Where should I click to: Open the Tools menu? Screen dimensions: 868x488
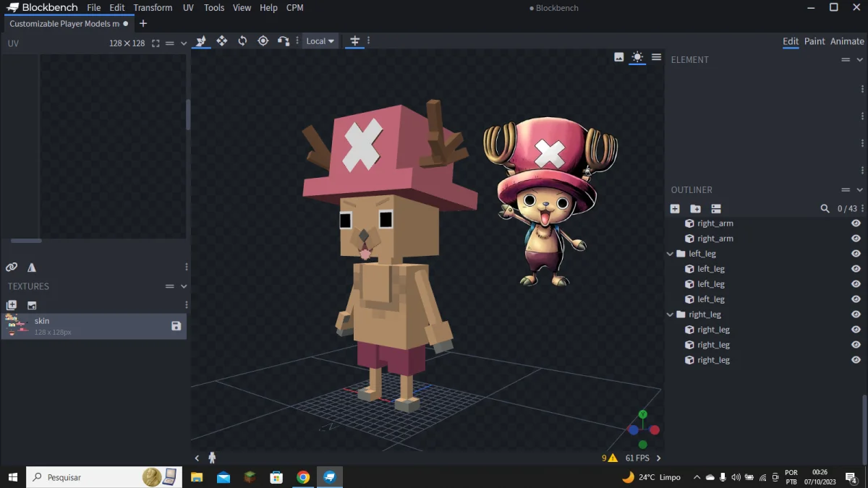(214, 8)
